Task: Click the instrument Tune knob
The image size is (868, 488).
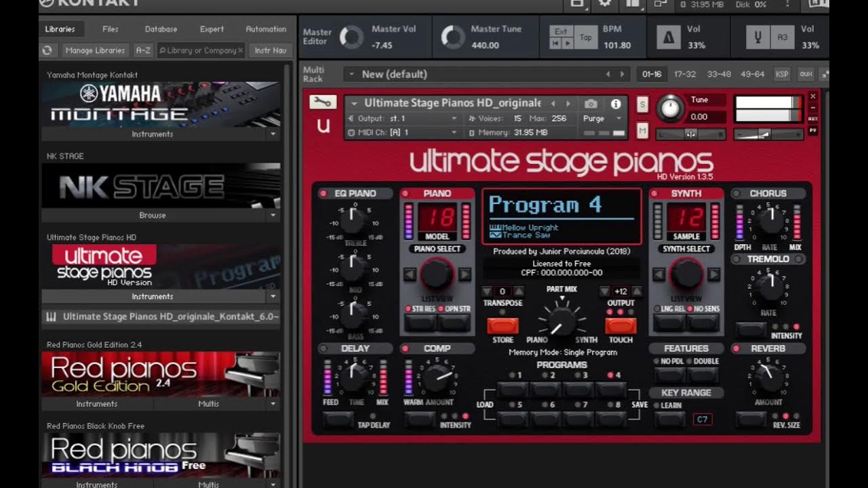Action: [x=670, y=108]
